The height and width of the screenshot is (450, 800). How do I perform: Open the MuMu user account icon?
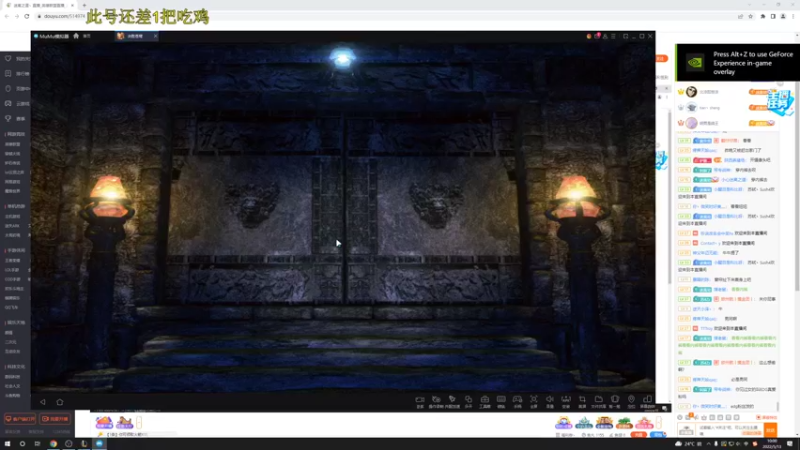(605, 36)
